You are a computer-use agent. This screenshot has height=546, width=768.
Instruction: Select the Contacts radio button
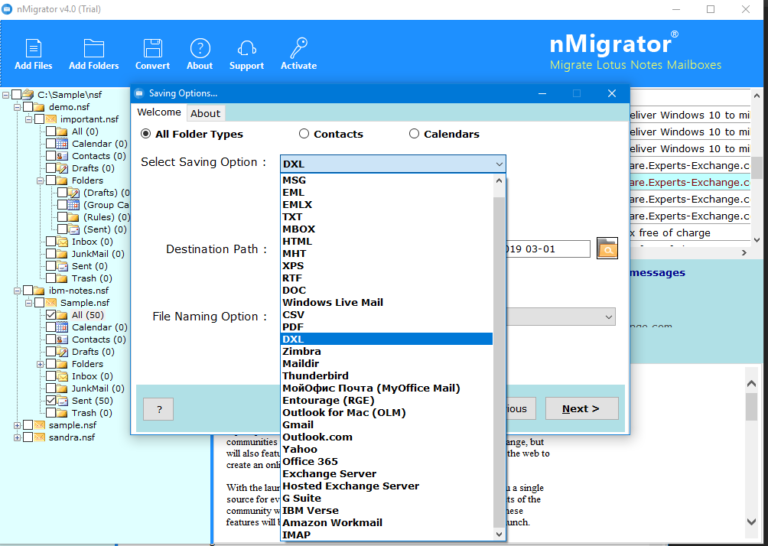coord(304,134)
